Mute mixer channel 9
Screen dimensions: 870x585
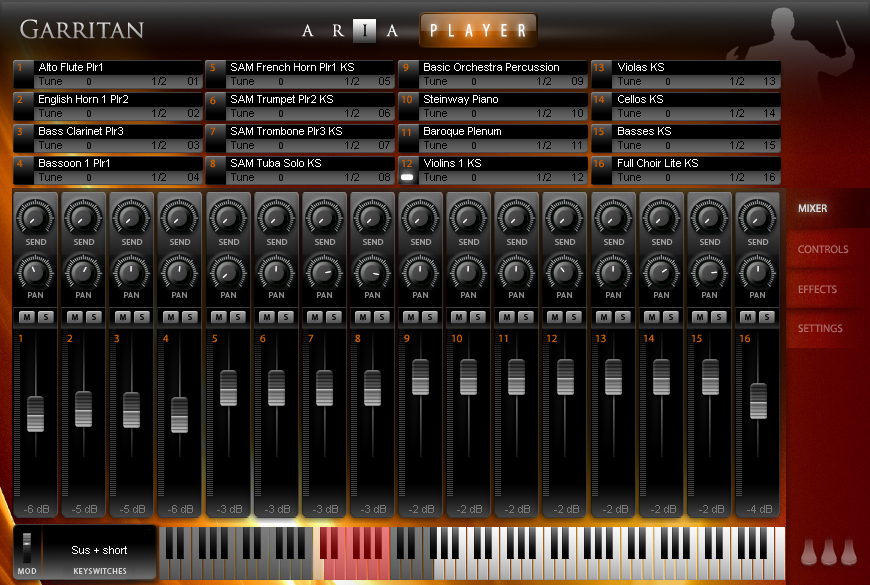(411, 317)
